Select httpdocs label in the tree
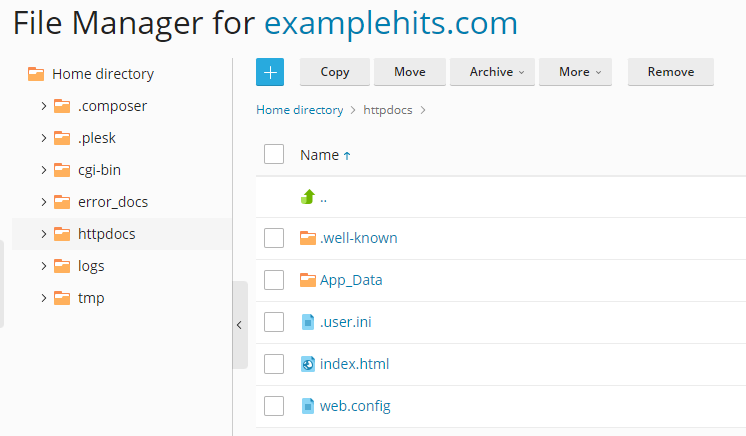The image size is (746, 436). pos(107,234)
